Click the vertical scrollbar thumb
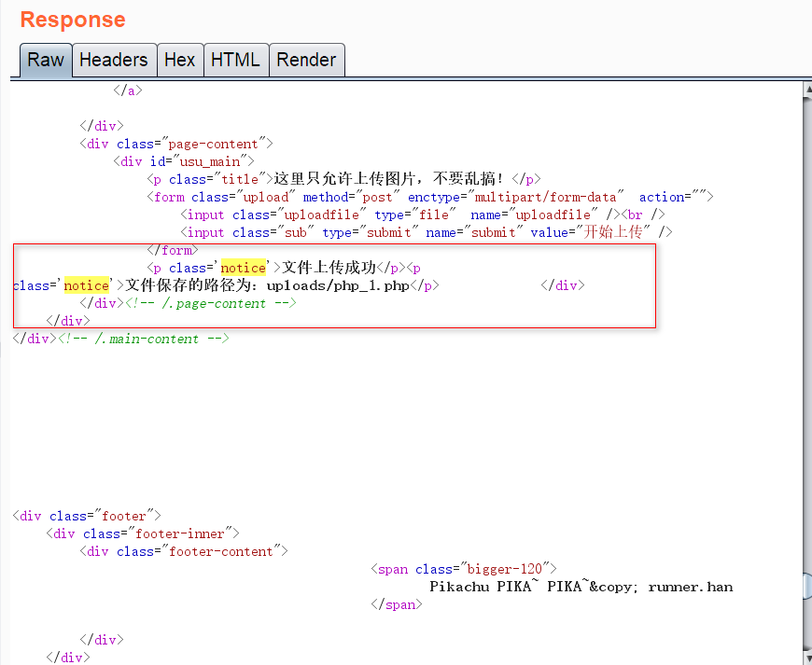 click(x=806, y=585)
